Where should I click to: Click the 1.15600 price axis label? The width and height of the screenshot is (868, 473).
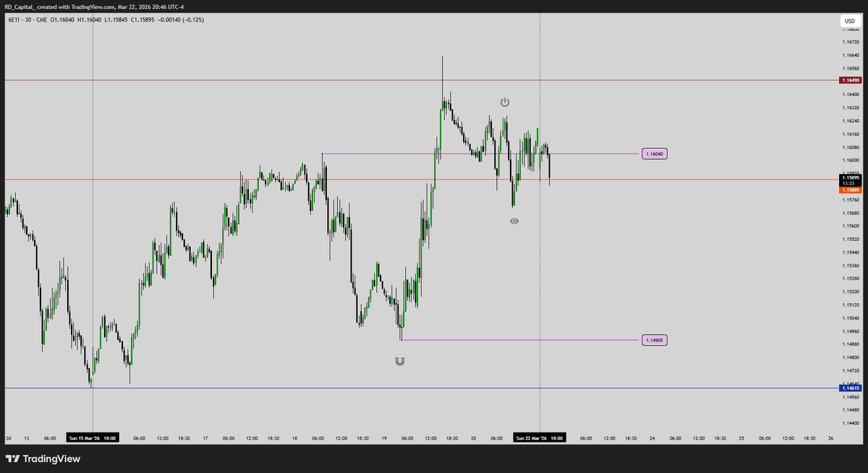click(851, 226)
